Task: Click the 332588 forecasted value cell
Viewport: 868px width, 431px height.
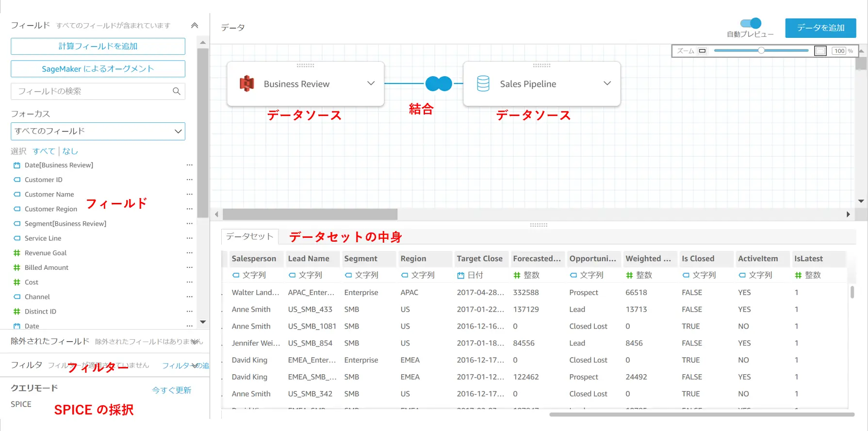Action: (526, 293)
